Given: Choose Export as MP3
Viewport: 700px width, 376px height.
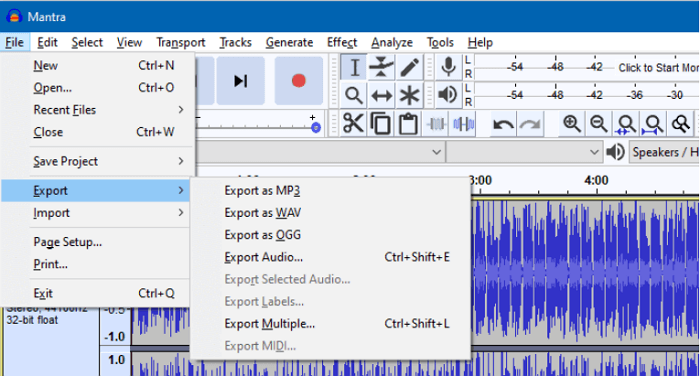Looking at the screenshot, I should click(330, 191).
